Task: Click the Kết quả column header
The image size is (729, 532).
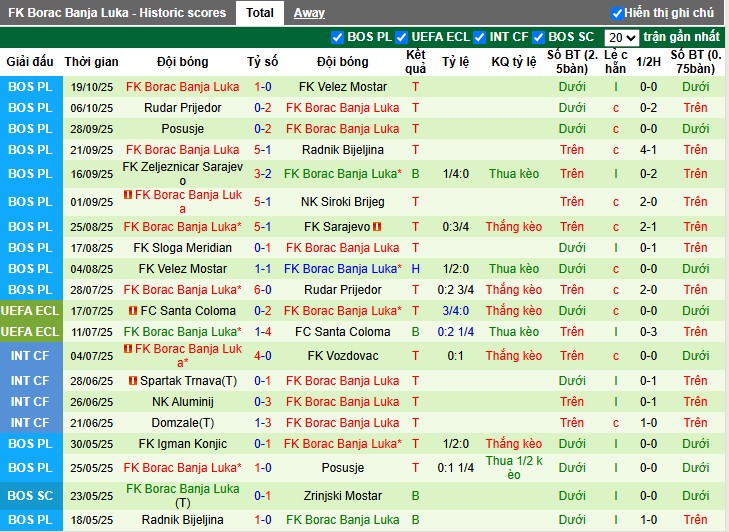Action: click(x=415, y=62)
